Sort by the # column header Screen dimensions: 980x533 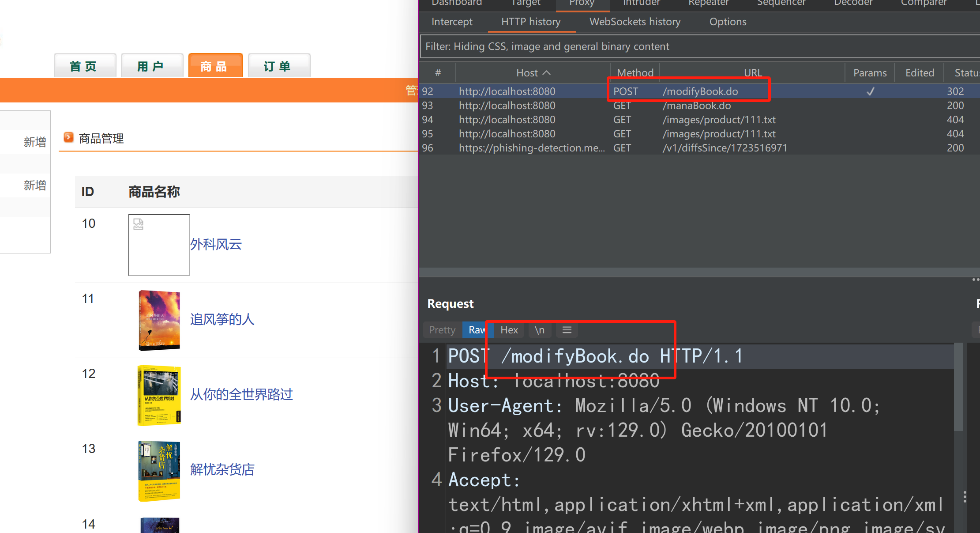click(438, 73)
